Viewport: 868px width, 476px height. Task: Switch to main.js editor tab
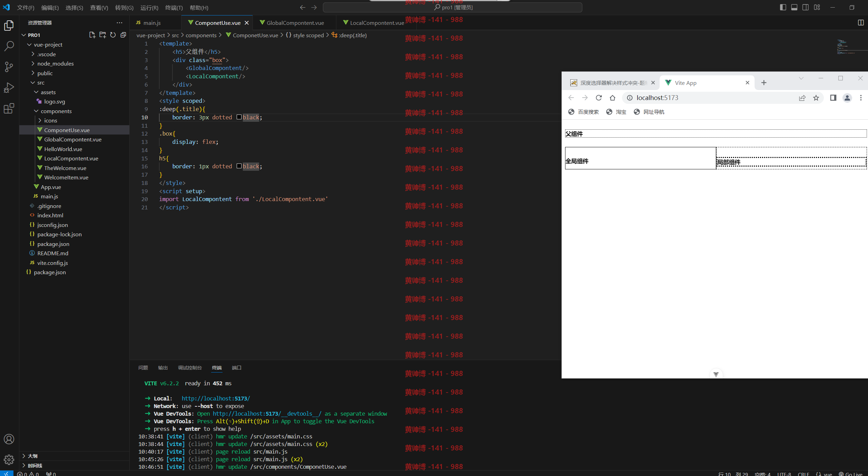[152, 23]
